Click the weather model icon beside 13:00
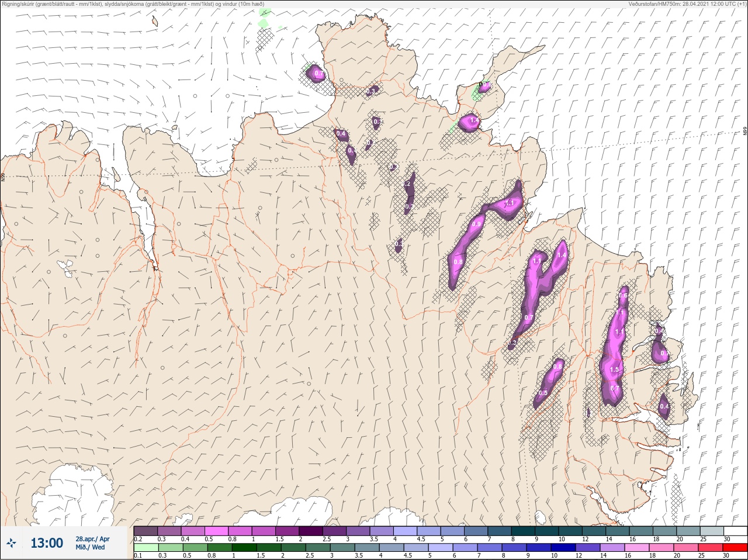The height and width of the screenshot is (560, 748). (12, 543)
